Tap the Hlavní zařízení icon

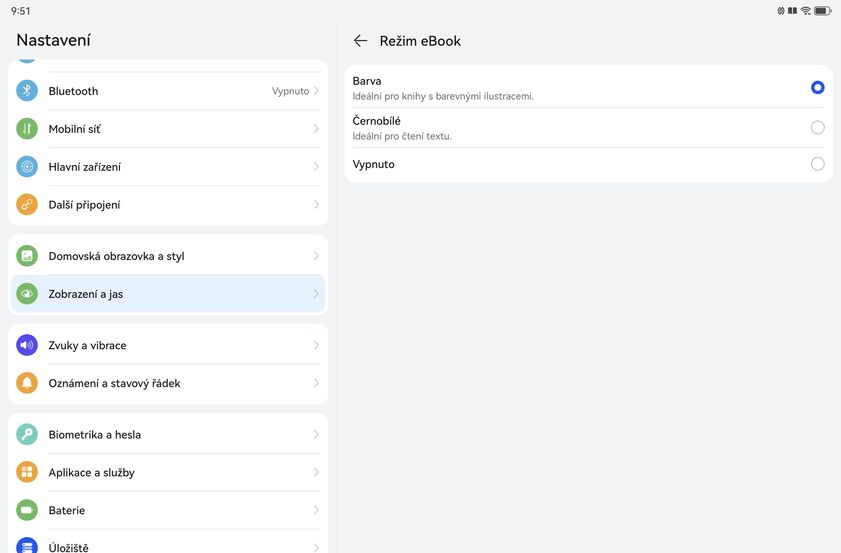tap(27, 167)
